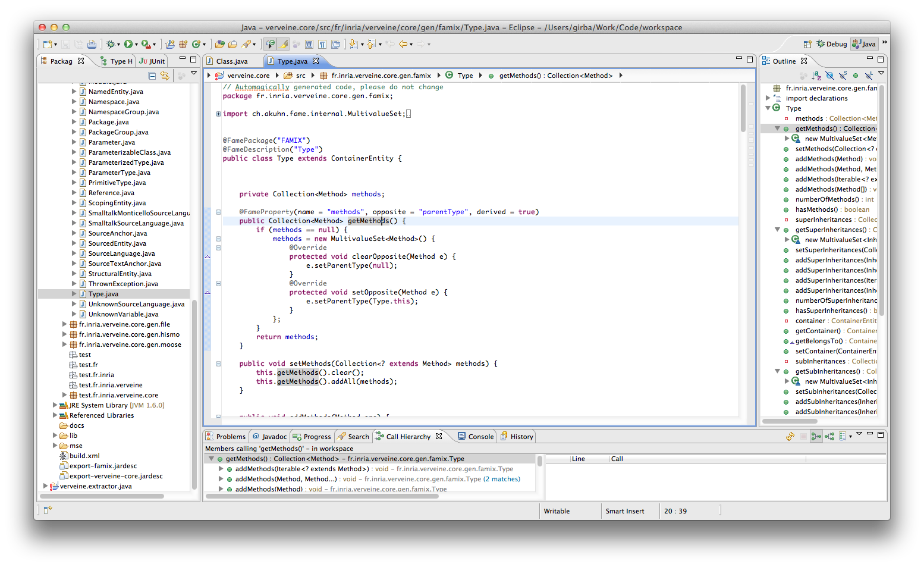Toggle Hide Non-Public Members in Outline
924x567 pixels.
coord(856,76)
